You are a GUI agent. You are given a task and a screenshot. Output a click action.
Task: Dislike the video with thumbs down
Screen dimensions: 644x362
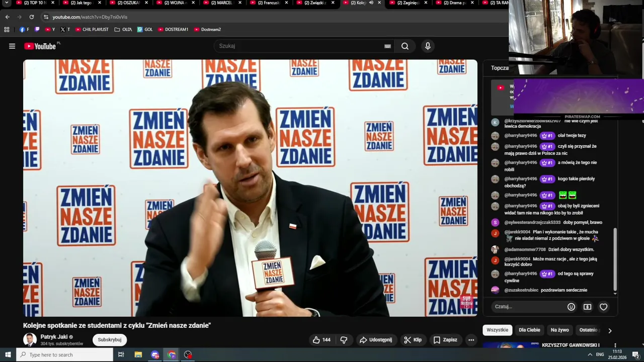(344, 340)
